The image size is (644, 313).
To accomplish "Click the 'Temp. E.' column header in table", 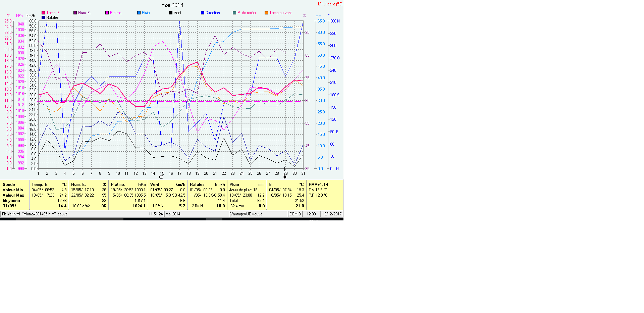I will pyautogui.click(x=40, y=185).
